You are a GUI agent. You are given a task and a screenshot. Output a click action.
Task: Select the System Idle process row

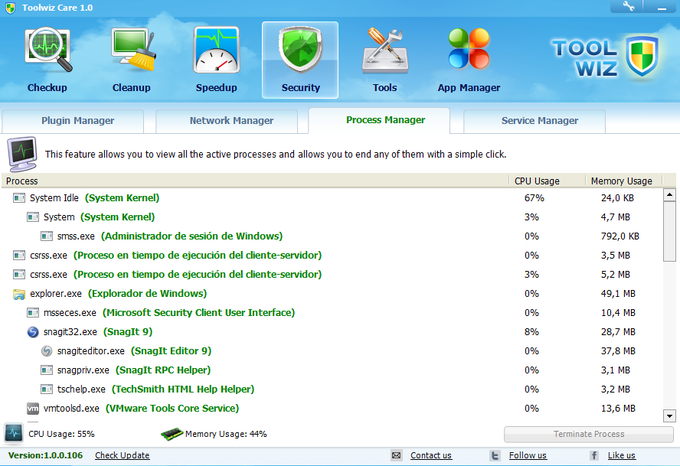(332, 198)
